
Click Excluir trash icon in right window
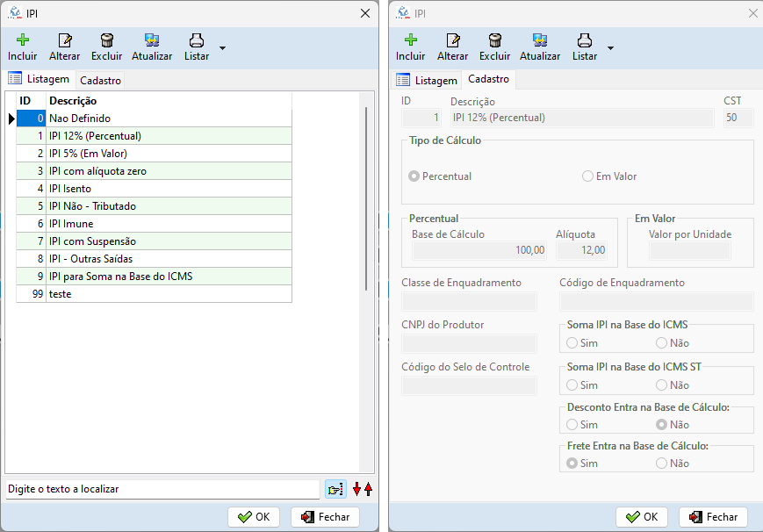[495, 40]
